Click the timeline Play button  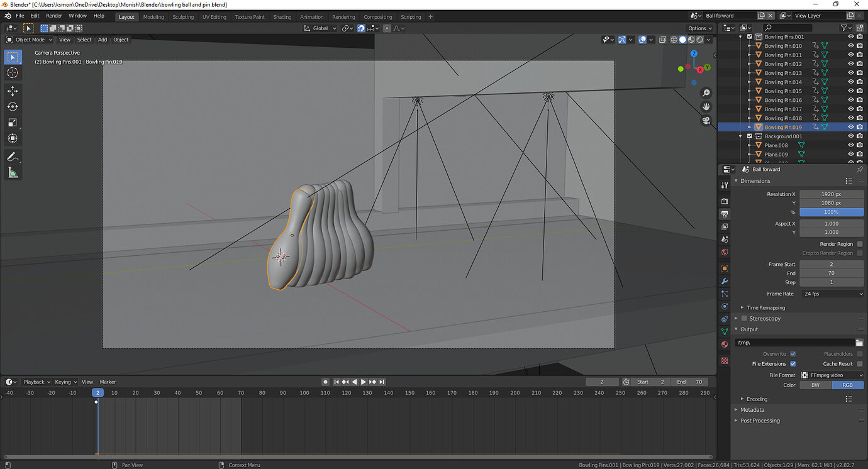[x=363, y=382]
